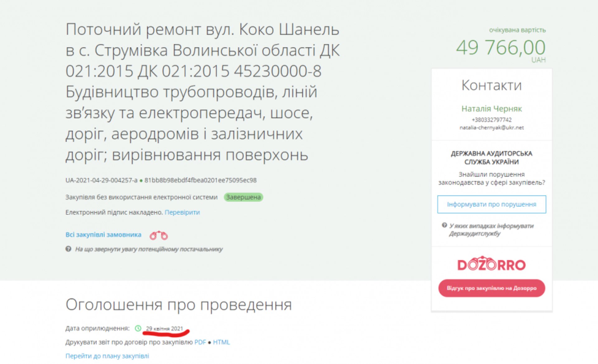
Task: Select the hash 81bb8b98ebdf4fbea0201ee75095ec98
Action: [x=201, y=180]
